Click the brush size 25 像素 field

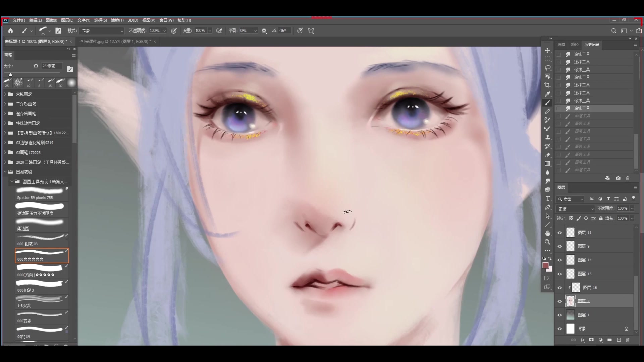click(51, 66)
